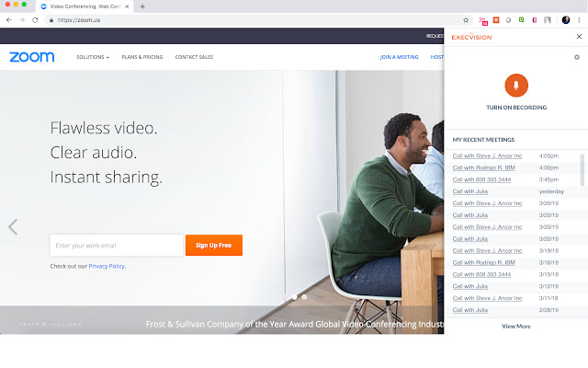
Task: Bookmark this page with the star icon
Action: [x=466, y=20]
